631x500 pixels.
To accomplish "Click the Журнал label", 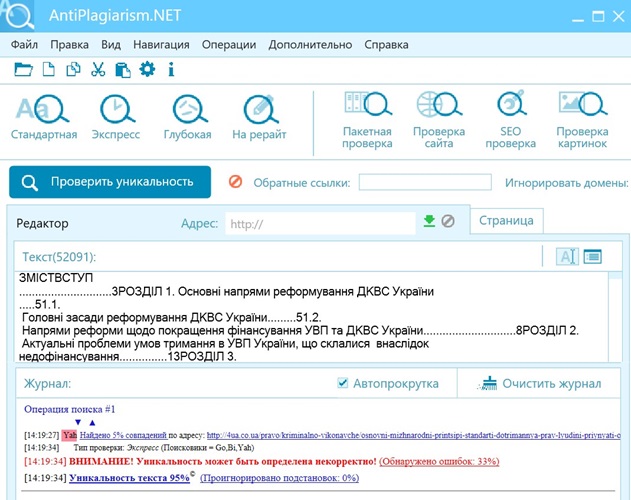I will (47, 383).
